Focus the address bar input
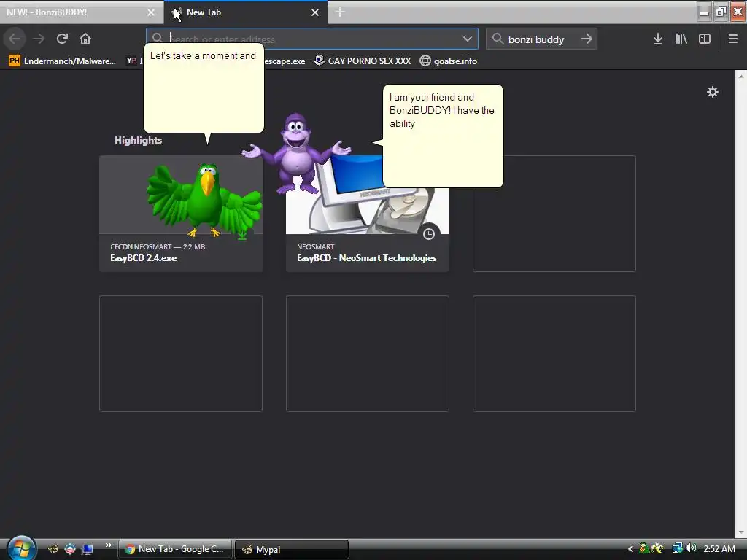This screenshot has width=747, height=560. pos(312,39)
